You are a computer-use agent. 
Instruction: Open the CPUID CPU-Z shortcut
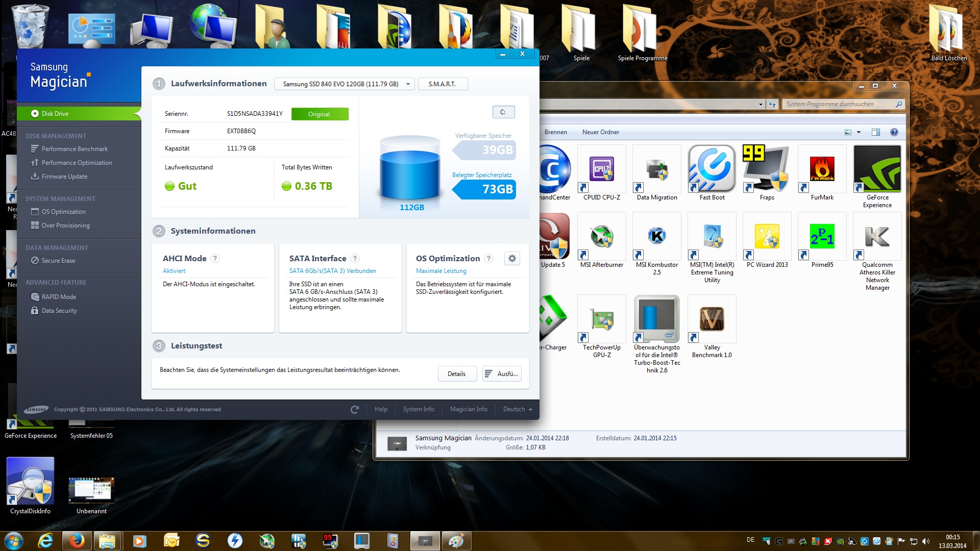click(601, 169)
